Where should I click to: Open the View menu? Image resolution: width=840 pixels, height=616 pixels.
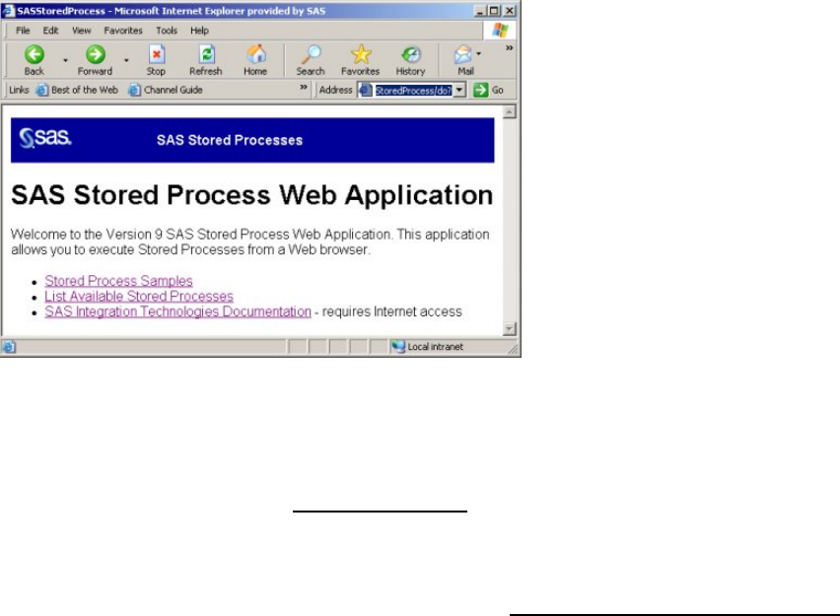click(x=82, y=31)
